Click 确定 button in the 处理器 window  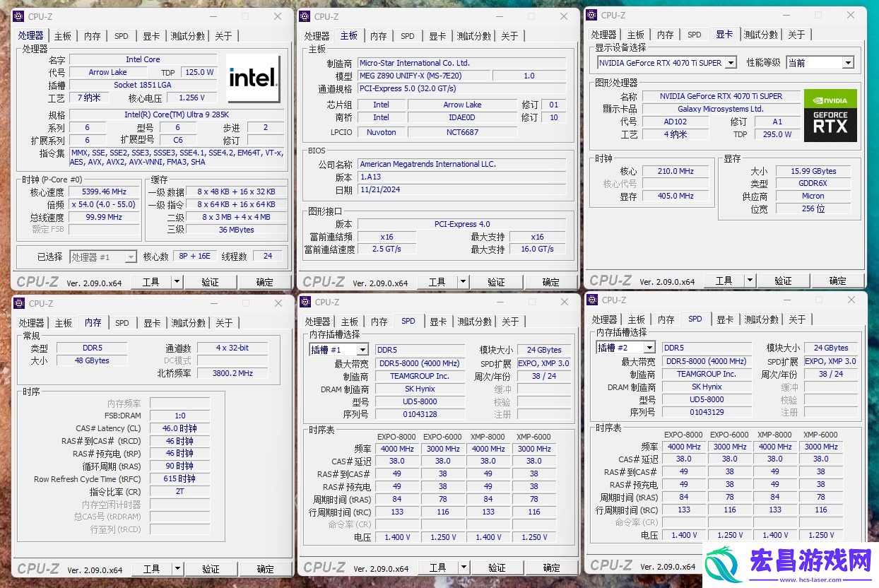coord(265,282)
